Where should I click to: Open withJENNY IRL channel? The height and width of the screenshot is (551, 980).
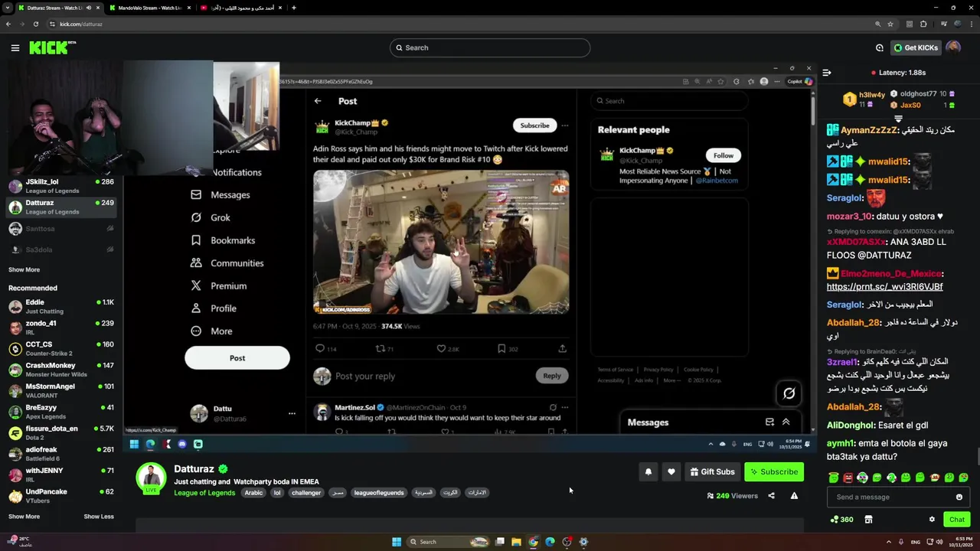point(61,474)
